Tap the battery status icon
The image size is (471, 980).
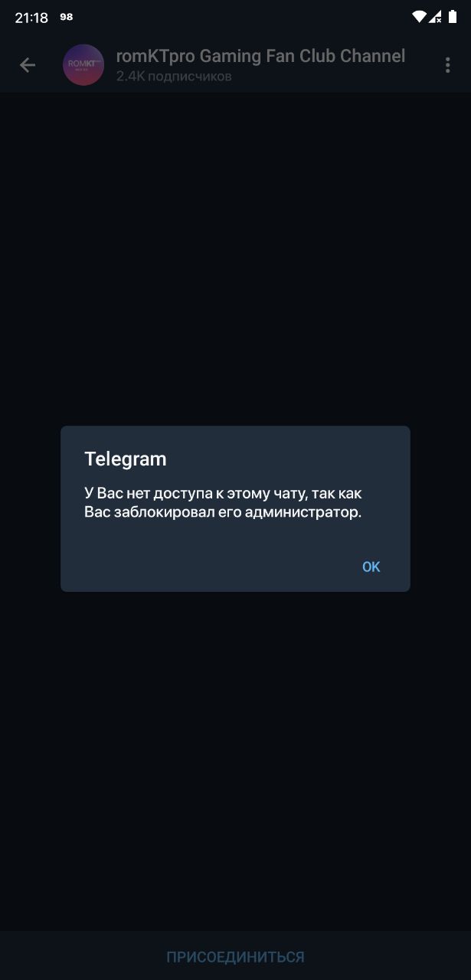point(452,17)
